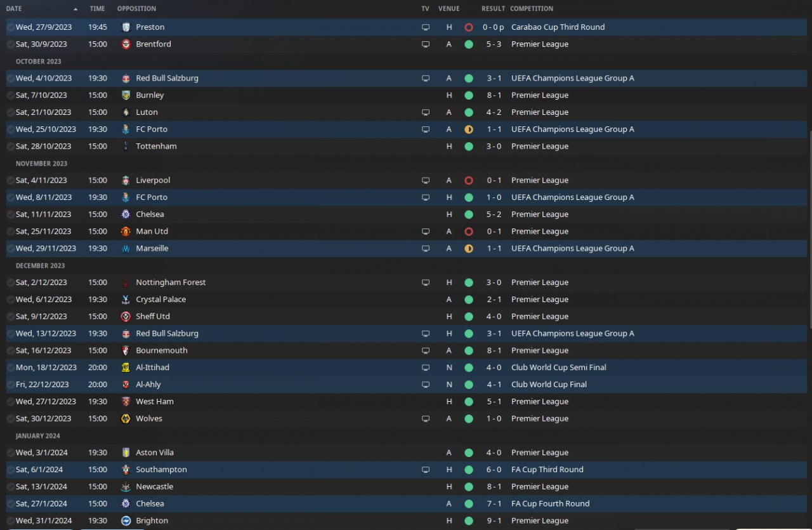Toggle the check circle beside Wed, 27/9/2023
812x530 pixels.
(x=10, y=27)
